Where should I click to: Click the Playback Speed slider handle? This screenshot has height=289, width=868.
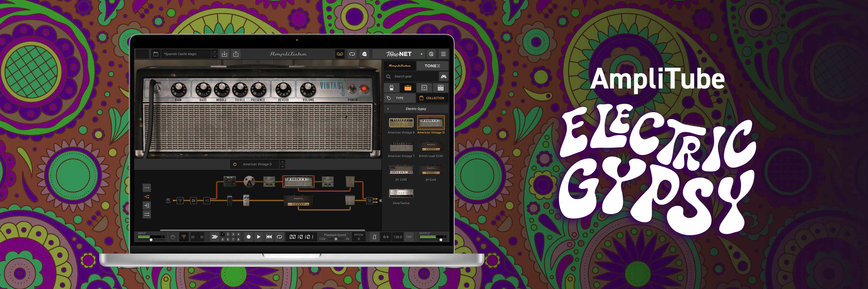point(336,239)
